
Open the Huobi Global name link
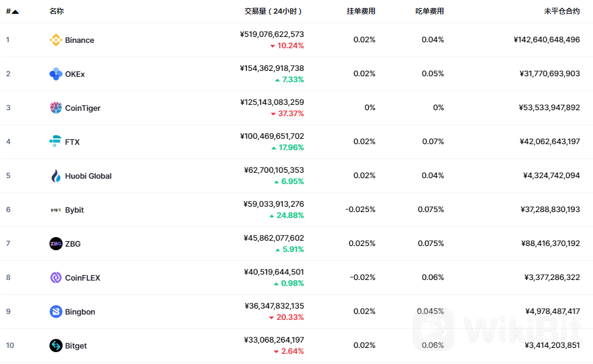88,176
